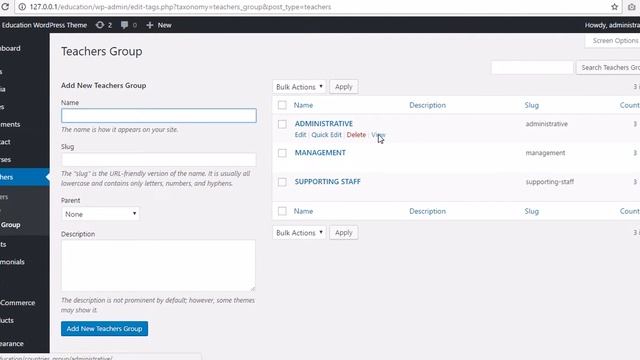Click slug text 'management'
This screenshot has width=640, height=360.
tap(545, 153)
